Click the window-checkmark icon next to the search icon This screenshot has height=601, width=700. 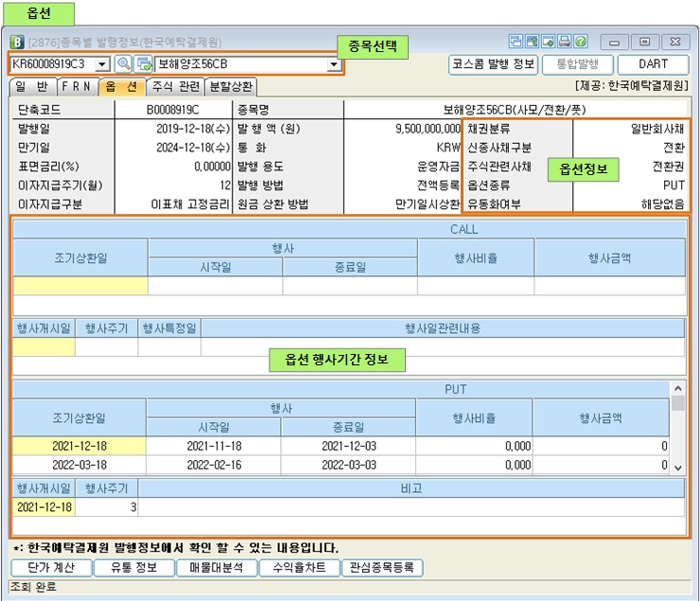(144, 63)
